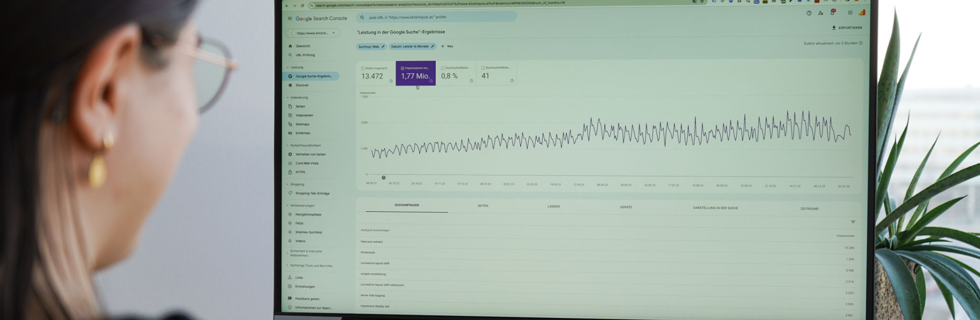Tick the checkbox on the 0,8 % metric card
Screen dimensions: 980x320
[x=443, y=68]
